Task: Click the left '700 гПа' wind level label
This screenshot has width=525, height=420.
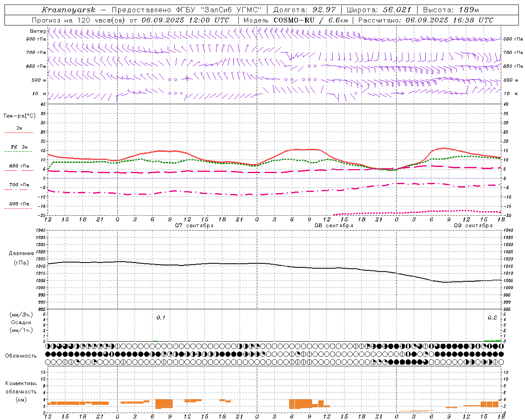Action: 36,52
